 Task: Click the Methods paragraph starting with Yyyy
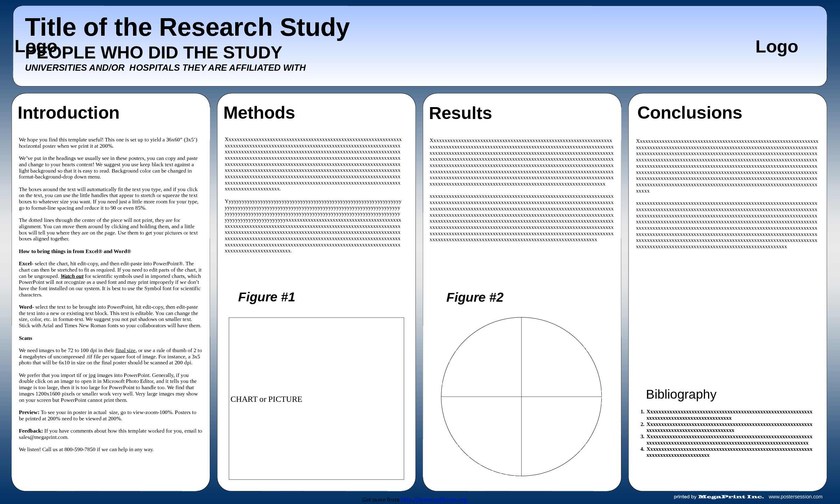point(313,226)
